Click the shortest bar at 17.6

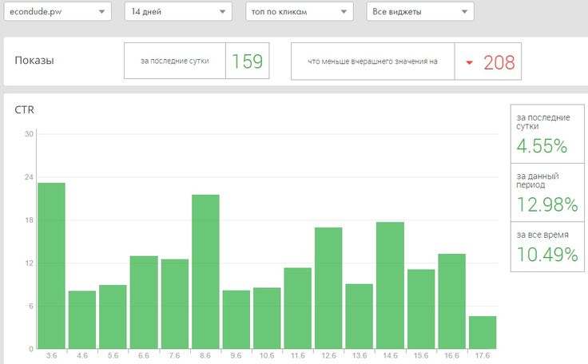click(x=483, y=332)
